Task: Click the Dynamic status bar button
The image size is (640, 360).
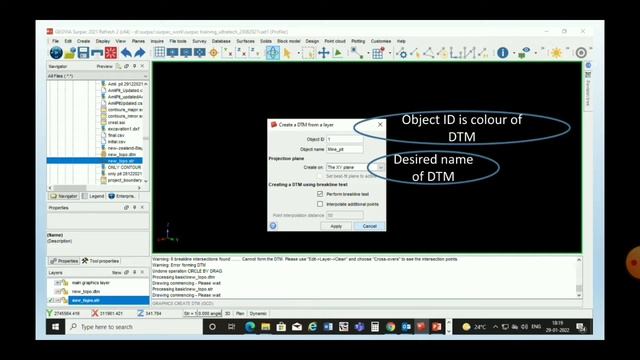Action: coord(258,313)
